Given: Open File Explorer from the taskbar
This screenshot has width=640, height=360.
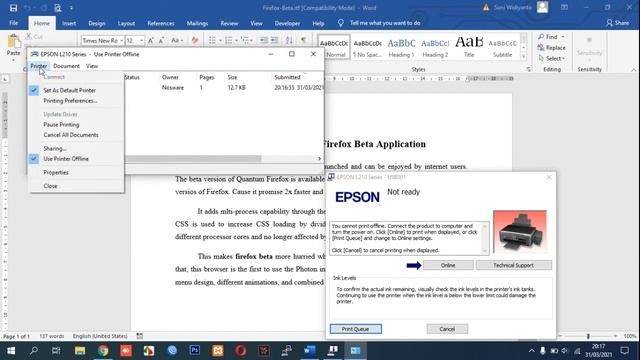Looking at the screenshot, I should [80, 350].
